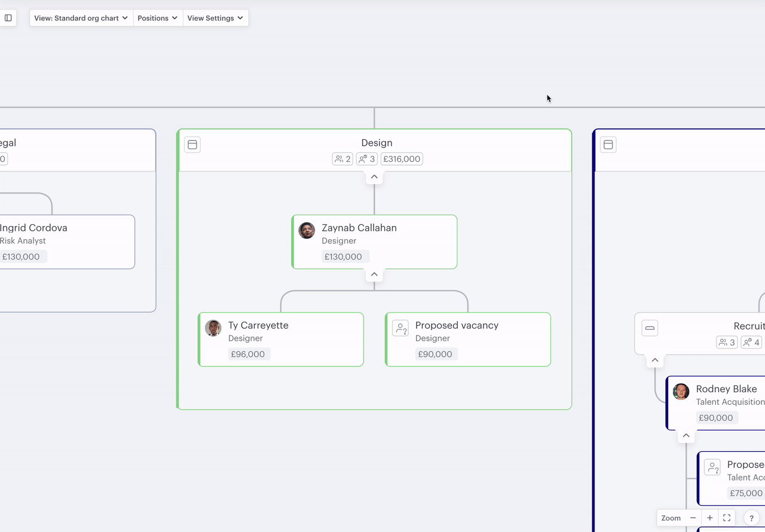Click the dark blue group's window icon
This screenshot has width=765, height=532.
point(608,145)
